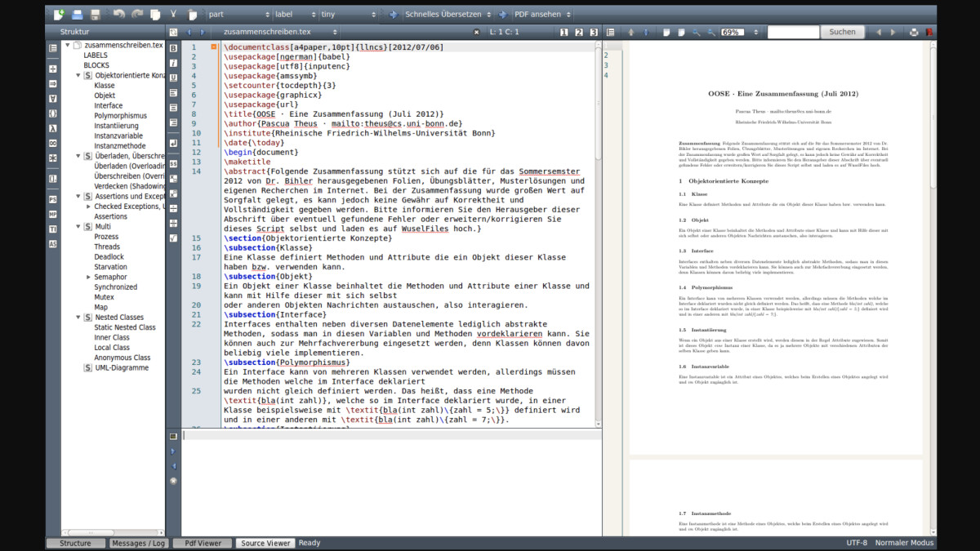Zoom in on the PDF preview

pos(697,32)
